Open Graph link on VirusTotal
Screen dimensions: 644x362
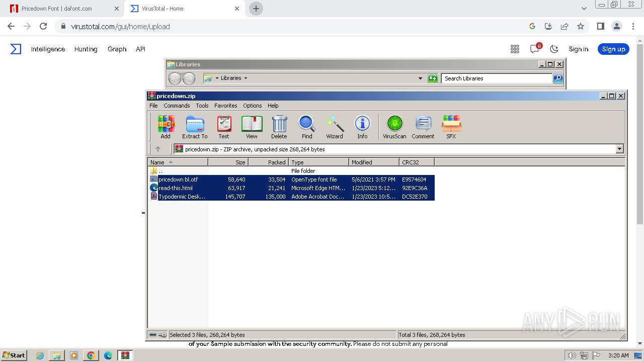click(x=117, y=49)
